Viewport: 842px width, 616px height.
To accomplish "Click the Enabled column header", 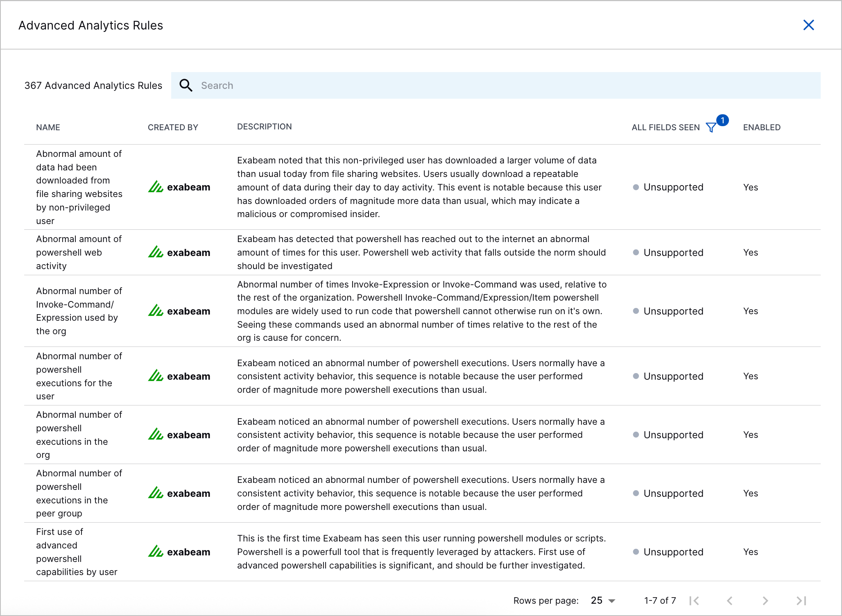I will (762, 127).
